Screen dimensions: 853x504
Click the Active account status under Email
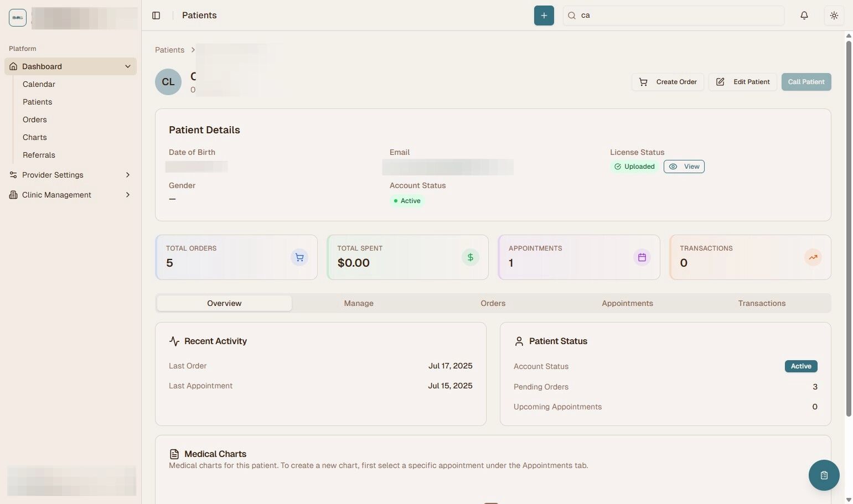407,201
